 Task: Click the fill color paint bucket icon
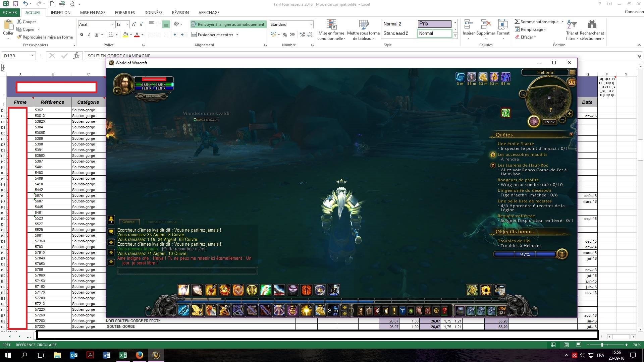[125, 35]
